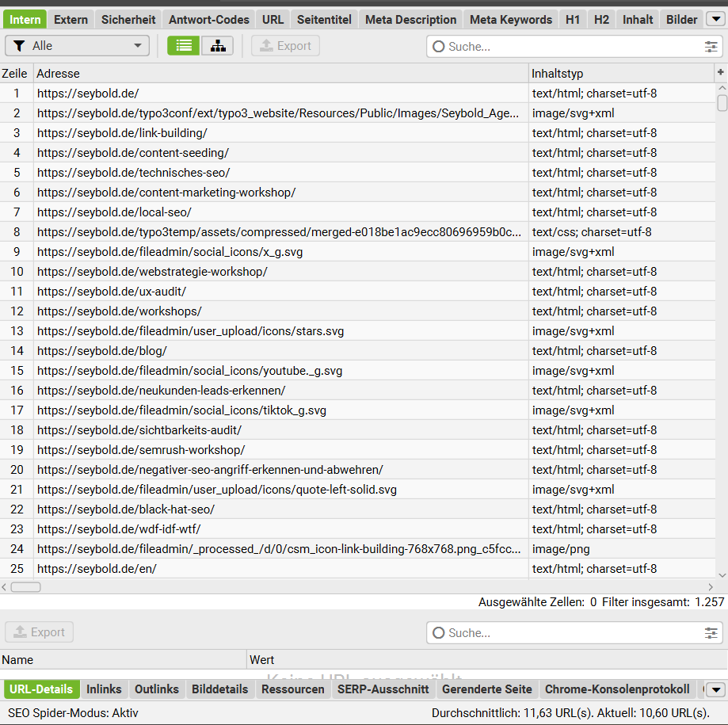Select row https://seybold.de/ux-audit/
This screenshot has height=725, width=728.
click(357, 292)
